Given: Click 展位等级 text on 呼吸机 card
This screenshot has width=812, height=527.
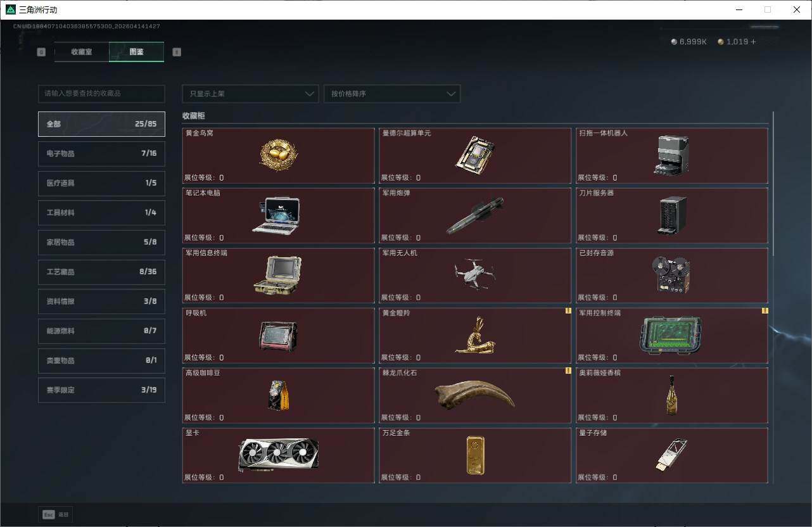Looking at the screenshot, I should point(204,358).
